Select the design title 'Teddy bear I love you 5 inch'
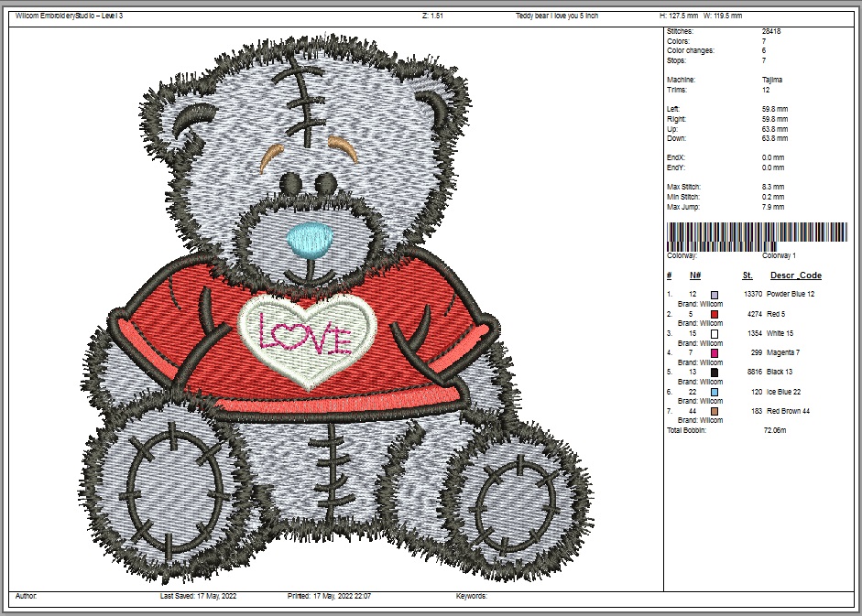 tap(557, 16)
